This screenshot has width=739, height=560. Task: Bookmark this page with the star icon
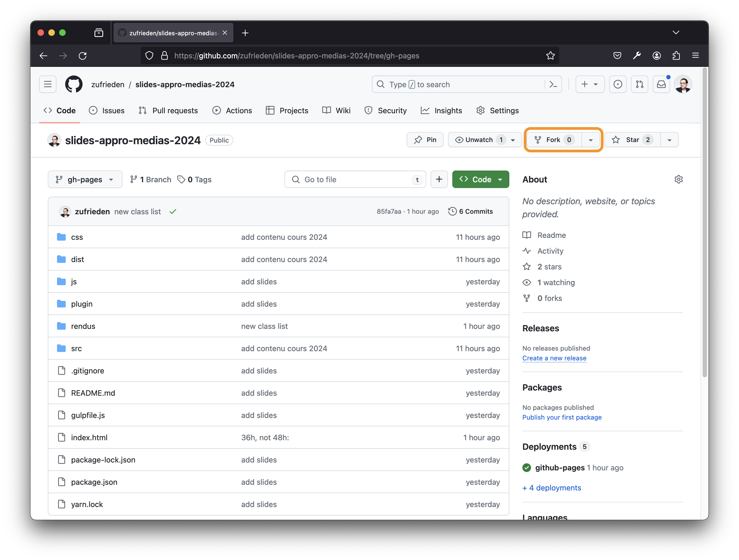tap(550, 55)
